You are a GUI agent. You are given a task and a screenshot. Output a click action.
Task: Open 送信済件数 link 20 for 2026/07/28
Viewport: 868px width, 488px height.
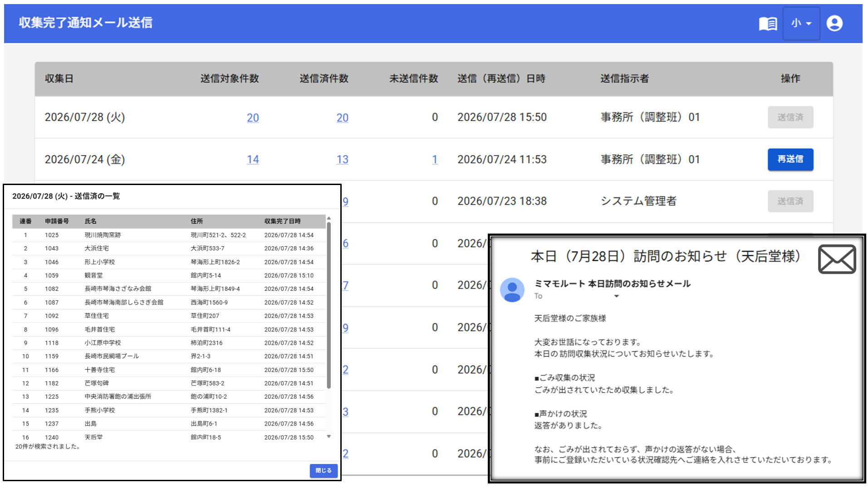(342, 117)
